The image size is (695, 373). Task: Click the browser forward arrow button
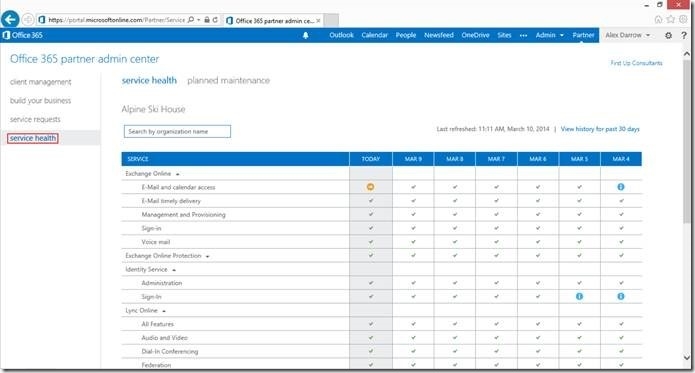[27, 19]
